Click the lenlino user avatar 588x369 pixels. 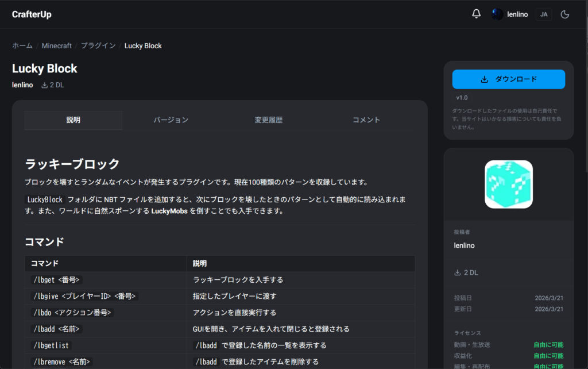click(497, 14)
